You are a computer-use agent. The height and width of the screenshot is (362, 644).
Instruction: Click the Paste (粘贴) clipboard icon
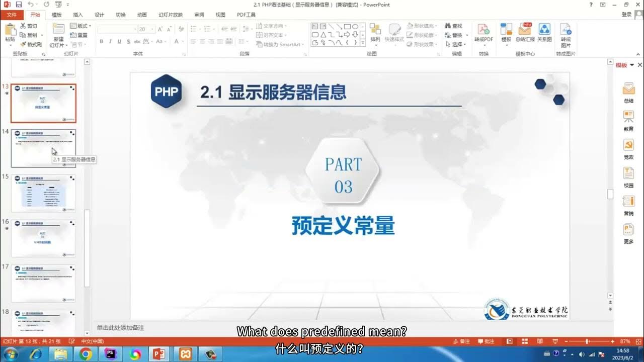point(10,30)
